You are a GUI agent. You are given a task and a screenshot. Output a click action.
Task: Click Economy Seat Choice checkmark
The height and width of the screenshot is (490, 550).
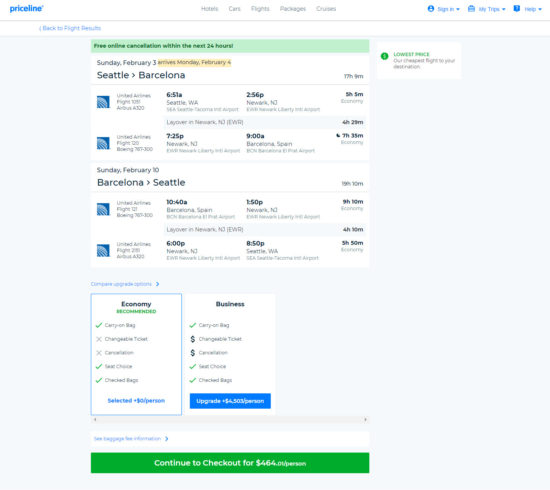(99, 366)
